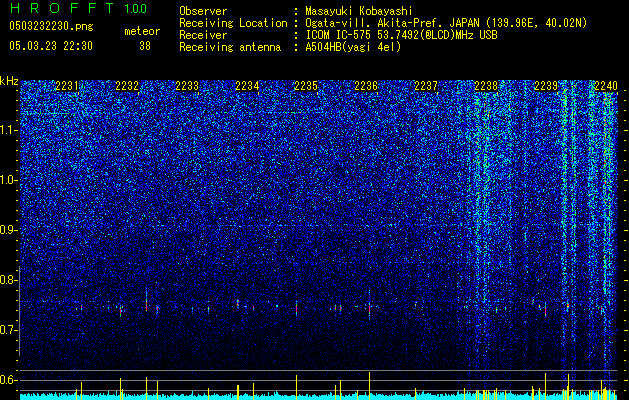Click the 2240 time marker
629x400 pixels.
pyautogui.click(x=606, y=86)
